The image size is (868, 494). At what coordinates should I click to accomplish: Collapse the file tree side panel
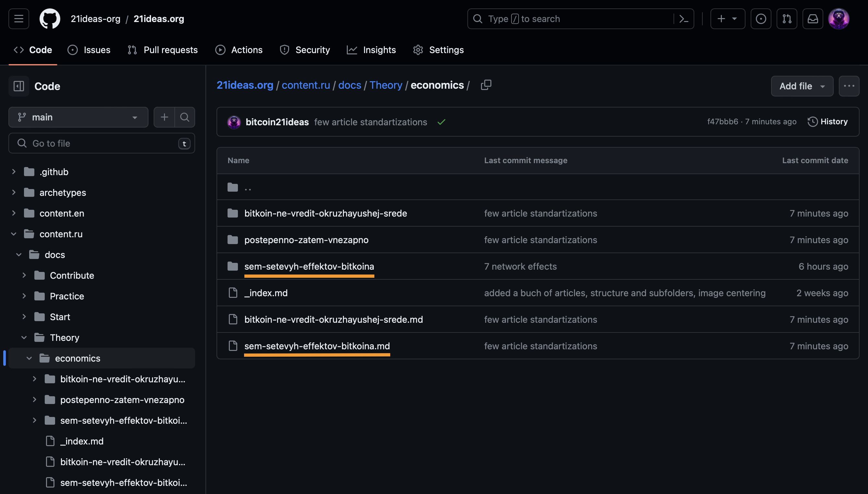coord(19,86)
